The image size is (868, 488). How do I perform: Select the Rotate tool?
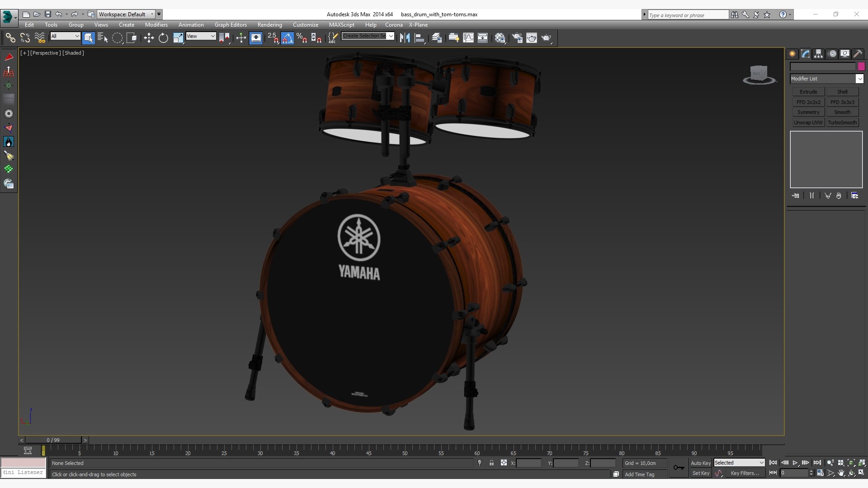click(x=163, y=38)
